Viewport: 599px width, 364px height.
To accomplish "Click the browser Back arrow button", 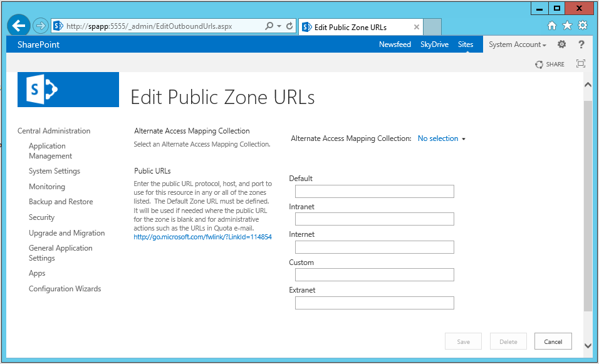I will coord(18,26).
